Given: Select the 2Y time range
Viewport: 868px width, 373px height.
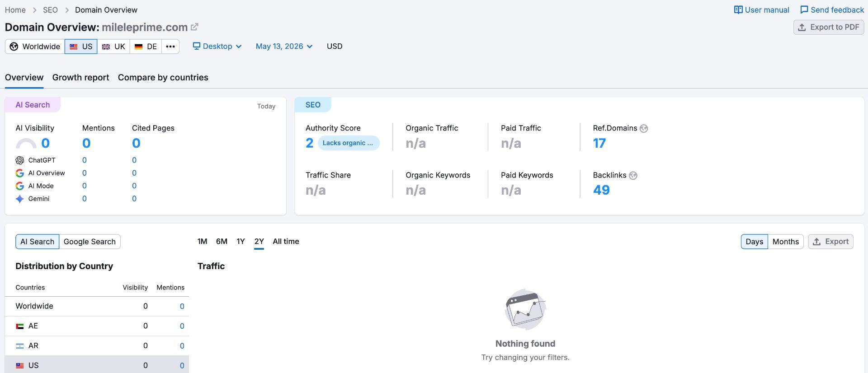Looking at the screenshot, I should coord(259,242).
